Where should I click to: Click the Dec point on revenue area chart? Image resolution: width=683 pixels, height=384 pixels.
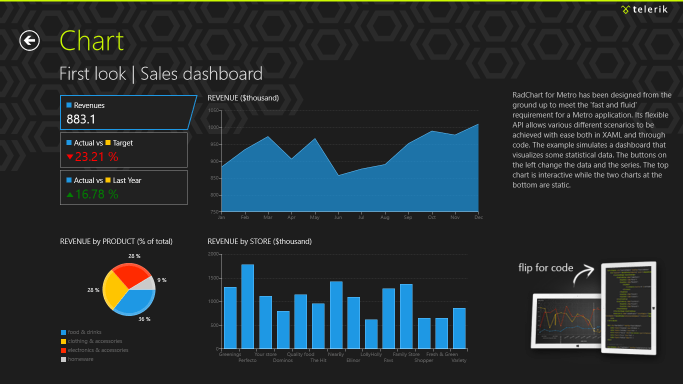[x=478, y=125]
